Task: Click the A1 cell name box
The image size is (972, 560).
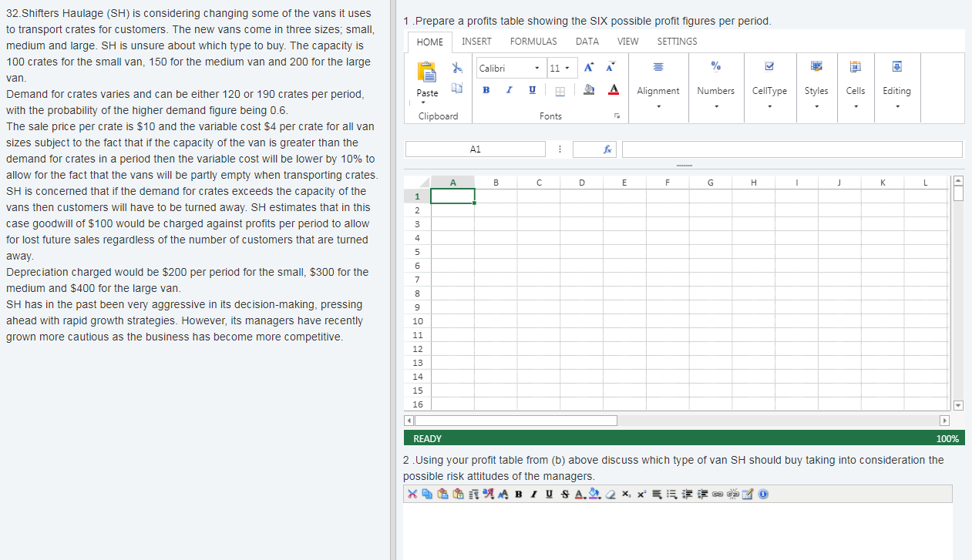Action: (x=475, y=149)
